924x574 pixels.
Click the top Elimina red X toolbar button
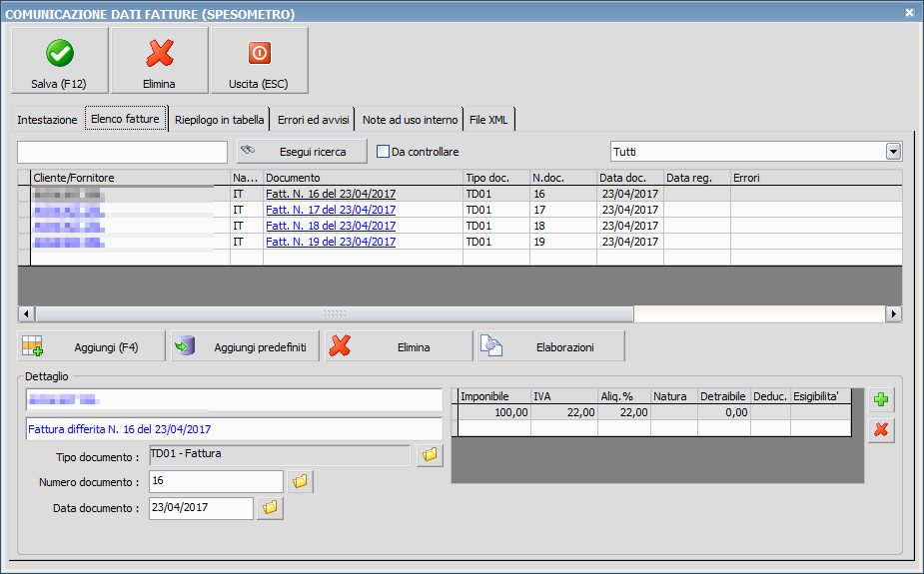159,60
